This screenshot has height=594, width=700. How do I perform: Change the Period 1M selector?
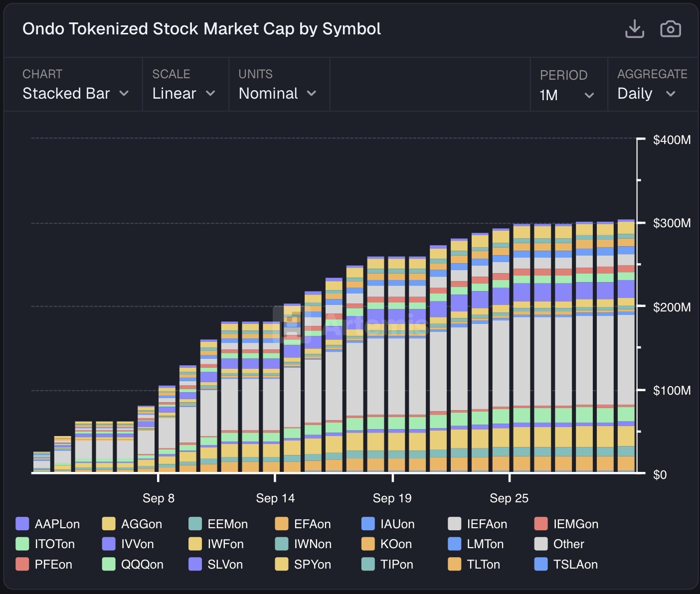567,95
